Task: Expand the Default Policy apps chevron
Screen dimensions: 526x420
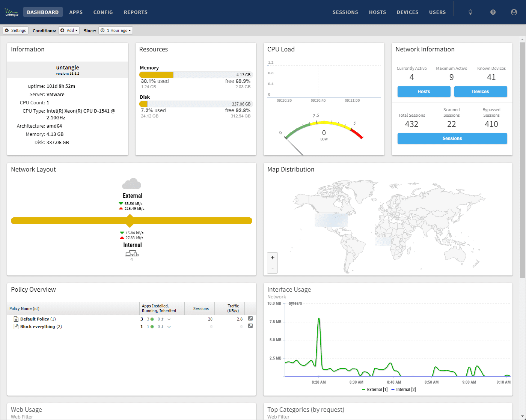Action: [x=169, y=319]
